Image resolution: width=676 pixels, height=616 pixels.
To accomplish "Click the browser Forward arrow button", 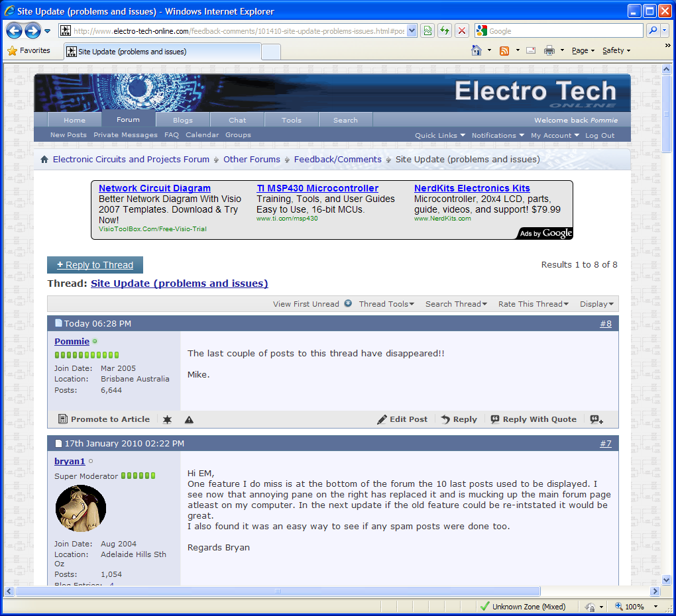I will [32, 30].
